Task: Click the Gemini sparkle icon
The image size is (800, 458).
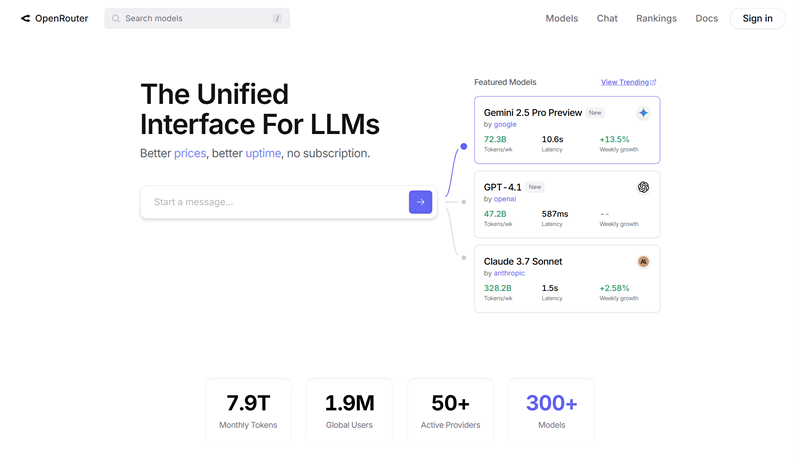Action: [643, 113]
